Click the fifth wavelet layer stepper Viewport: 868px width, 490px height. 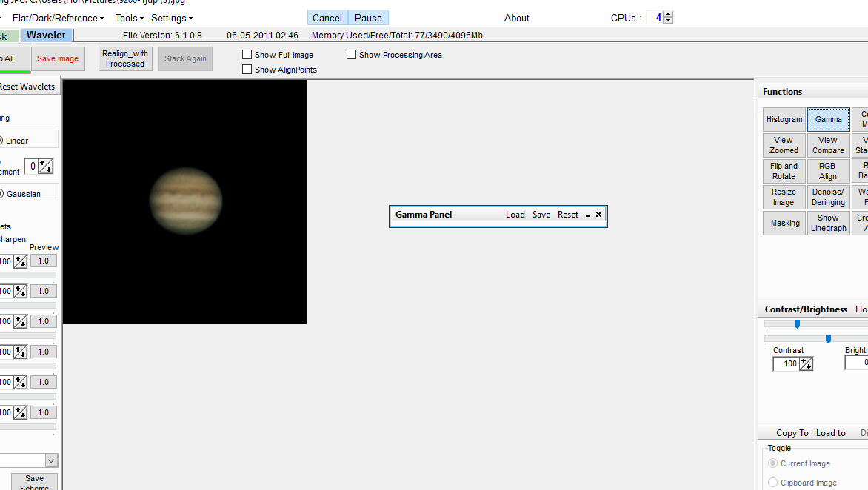[21, 382]
